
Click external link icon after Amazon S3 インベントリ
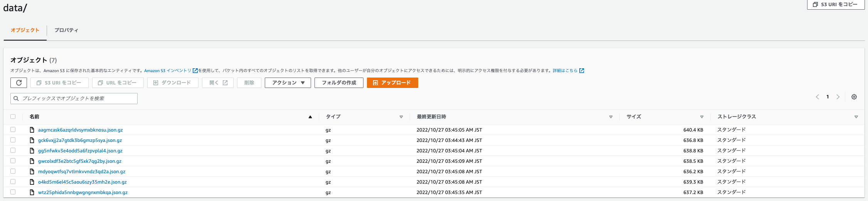[x=195, y=71]
